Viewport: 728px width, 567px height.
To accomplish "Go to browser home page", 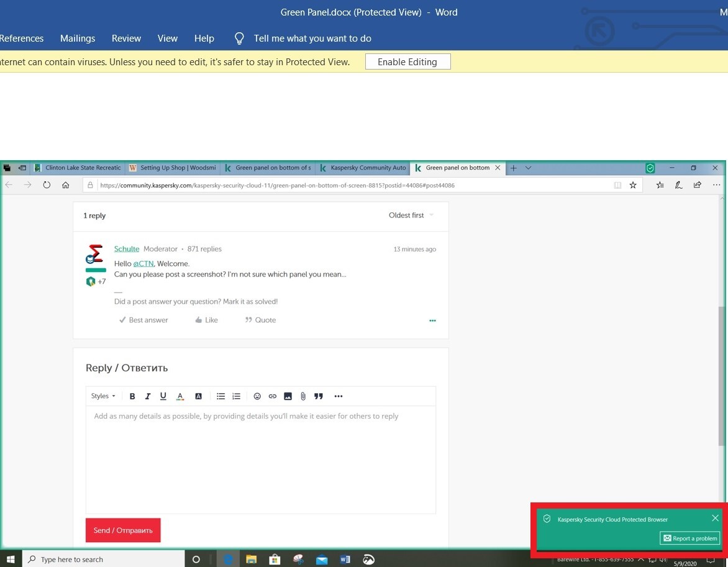I will [x=65, y=185].
